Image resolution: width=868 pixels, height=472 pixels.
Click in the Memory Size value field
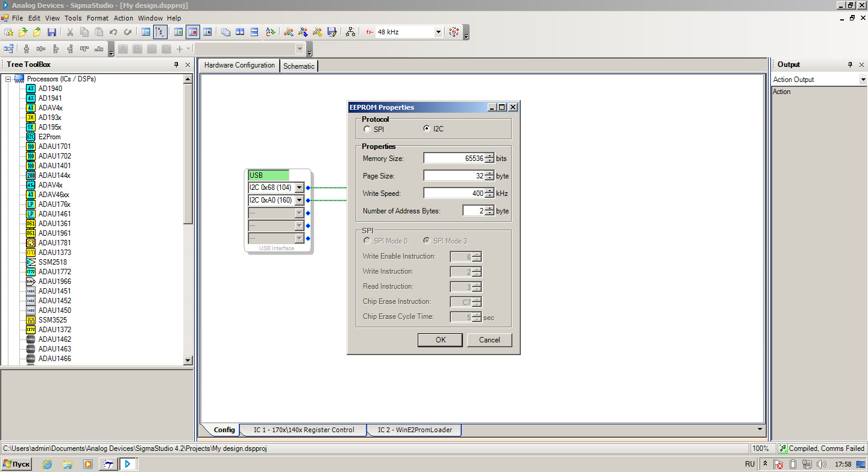[454, 158]
